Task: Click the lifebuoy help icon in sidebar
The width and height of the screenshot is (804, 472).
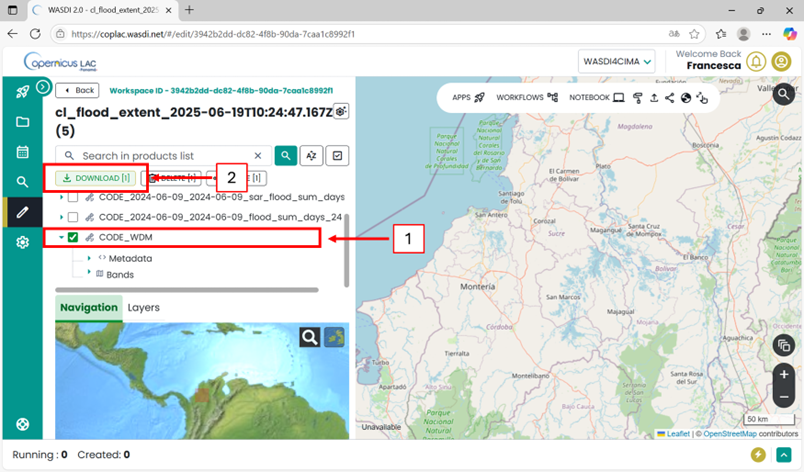Action: [22, 424]
